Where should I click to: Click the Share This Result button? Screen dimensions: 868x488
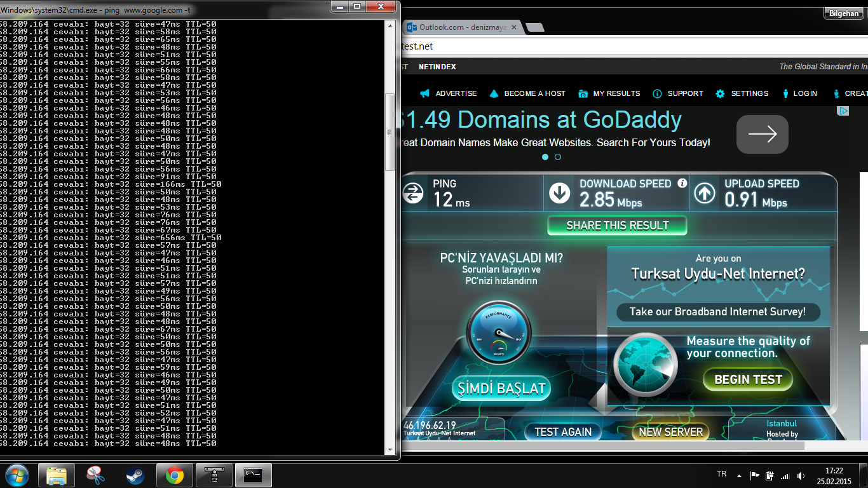(x=617, y=226)
